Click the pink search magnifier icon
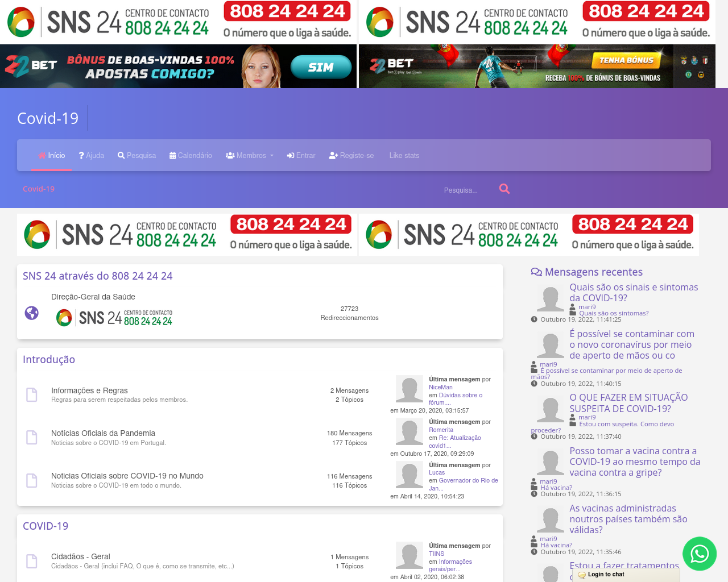 [504, 189]
